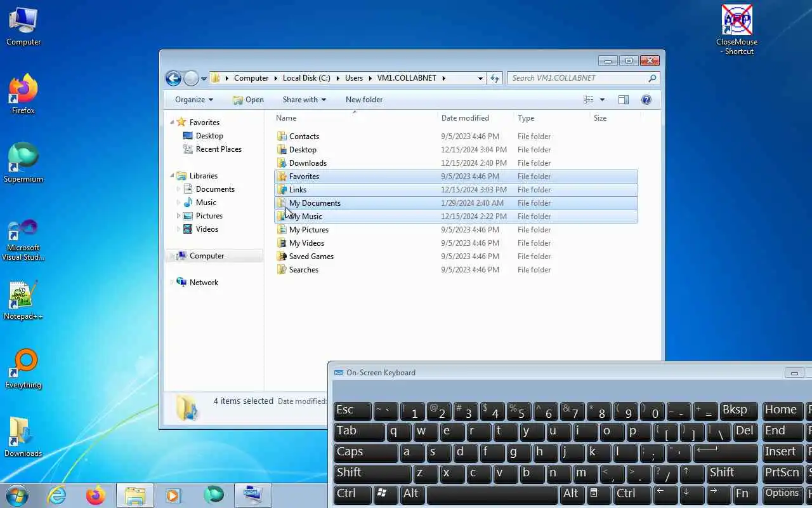The width and height of the screenshot is (812, 508).
Task: Select the My Pictures folder icon
Action: (282, 230)
